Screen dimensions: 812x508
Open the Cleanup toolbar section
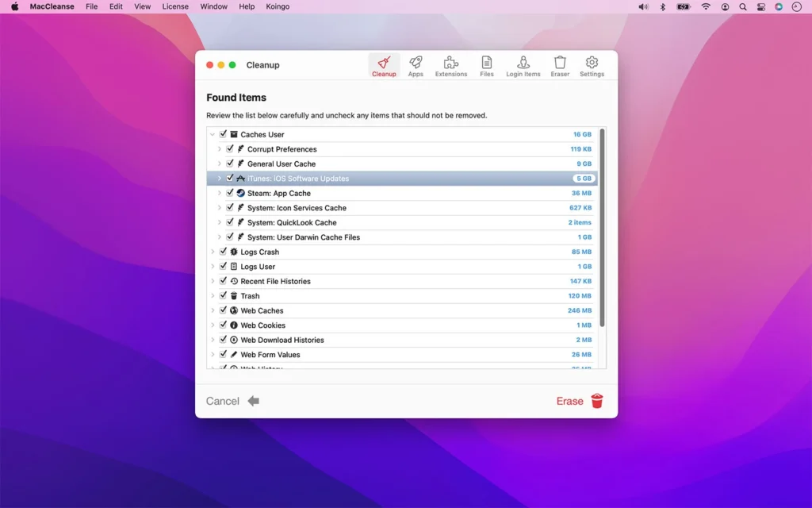click(384, 65)
